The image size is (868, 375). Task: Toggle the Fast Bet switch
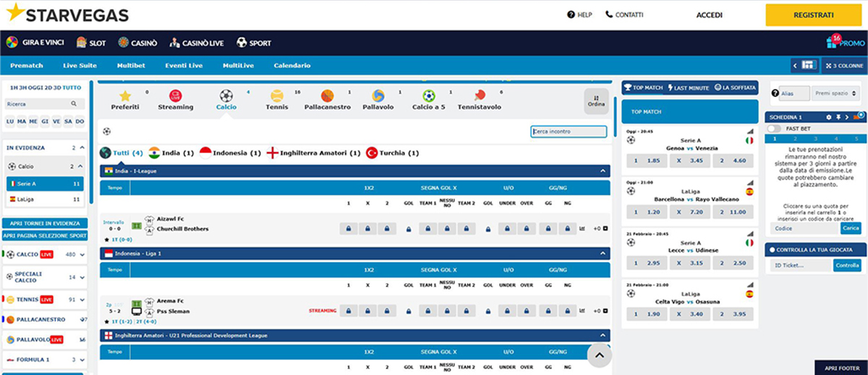[775, 128]
